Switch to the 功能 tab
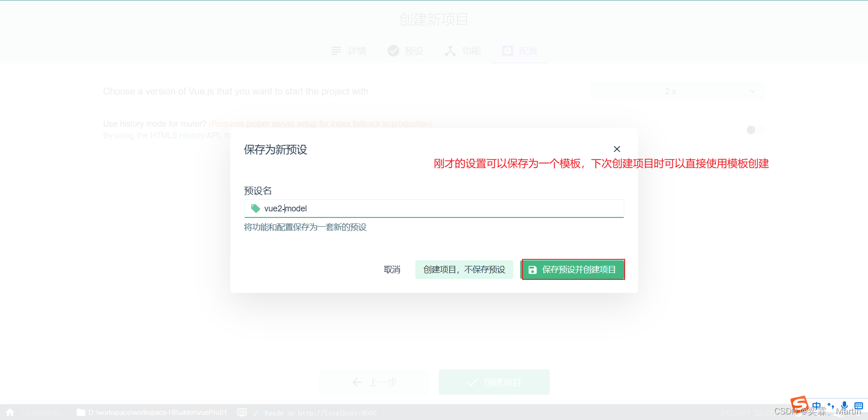This screenshot has width=868, height=420. click(x=463, y=51)
